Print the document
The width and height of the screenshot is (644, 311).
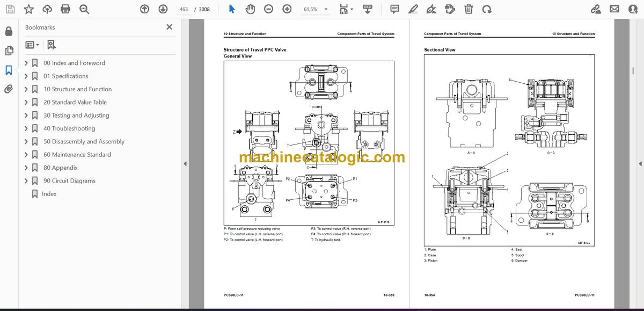[65, 9]
